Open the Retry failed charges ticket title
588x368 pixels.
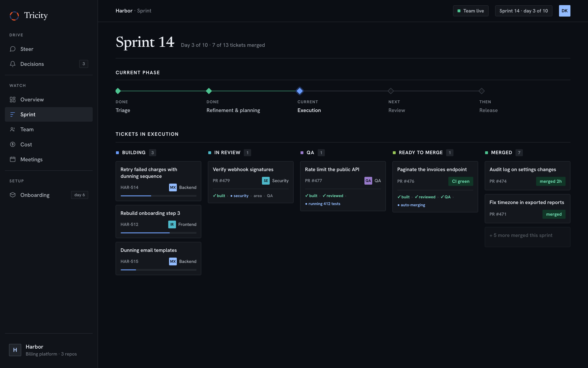149,173
